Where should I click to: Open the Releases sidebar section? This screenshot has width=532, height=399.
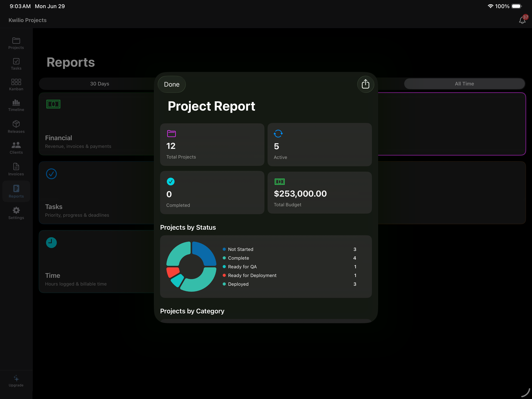(16, 127)
